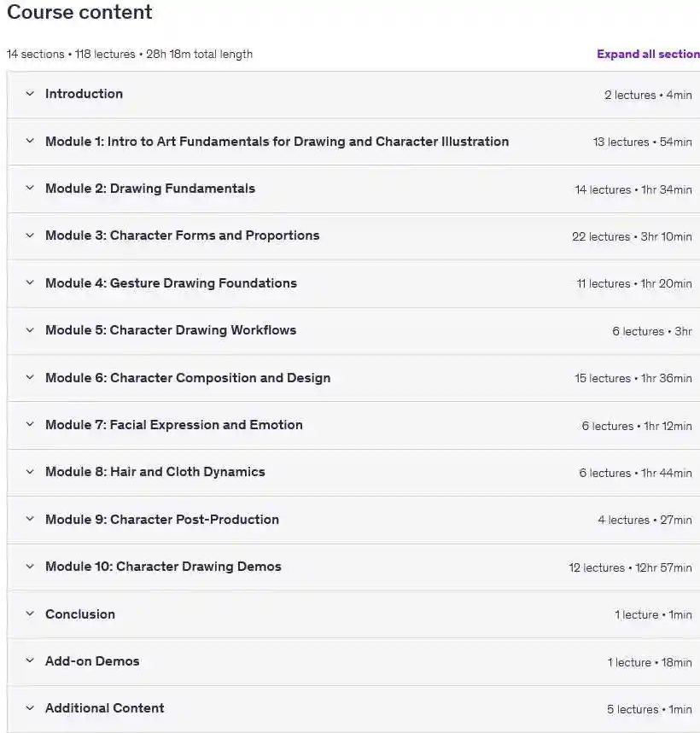Expand Module 10 Character Drawing Demos chevron
Image resolution: width=700 pixels, height=733 pixels.
click(x=30, y=567)
